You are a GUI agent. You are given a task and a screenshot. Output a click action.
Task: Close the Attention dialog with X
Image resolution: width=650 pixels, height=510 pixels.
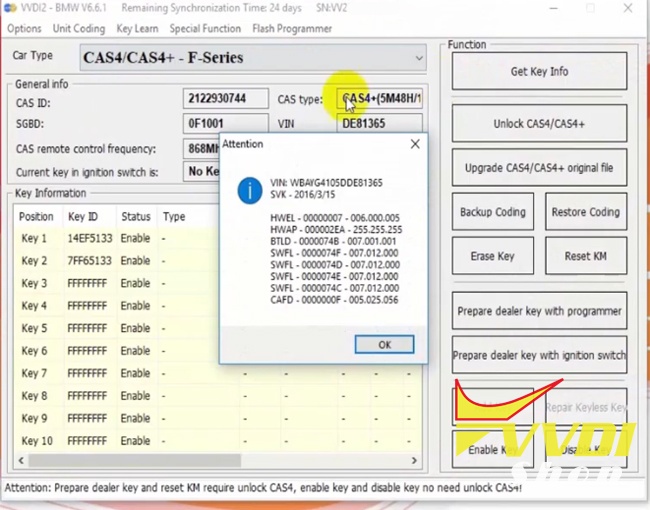pyautogui.click(x=415, y=144)
